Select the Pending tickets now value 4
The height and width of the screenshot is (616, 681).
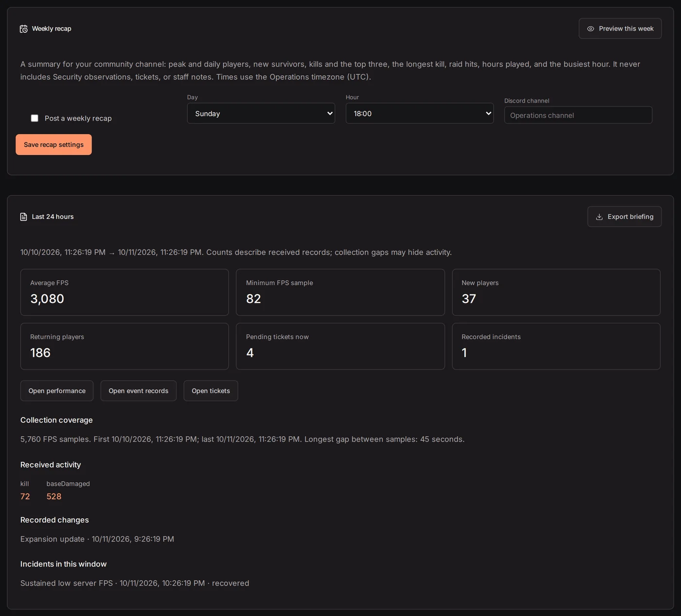point(250,352)
